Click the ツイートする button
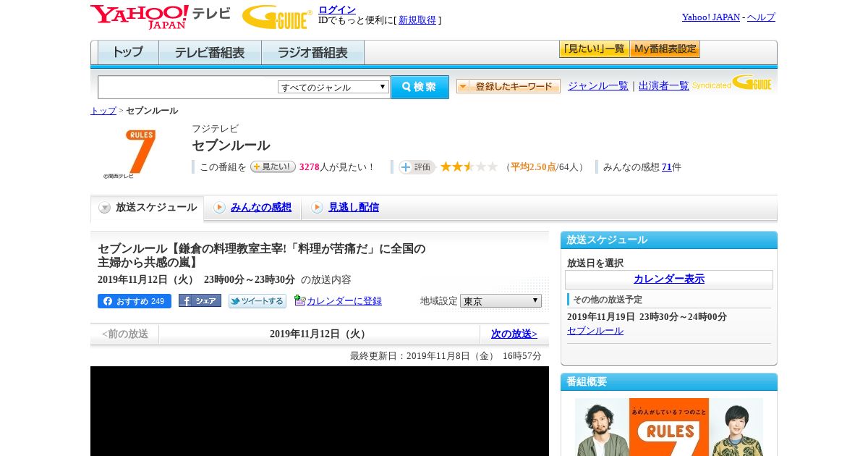The image size is (868, 456). click(x=258, y=301)
